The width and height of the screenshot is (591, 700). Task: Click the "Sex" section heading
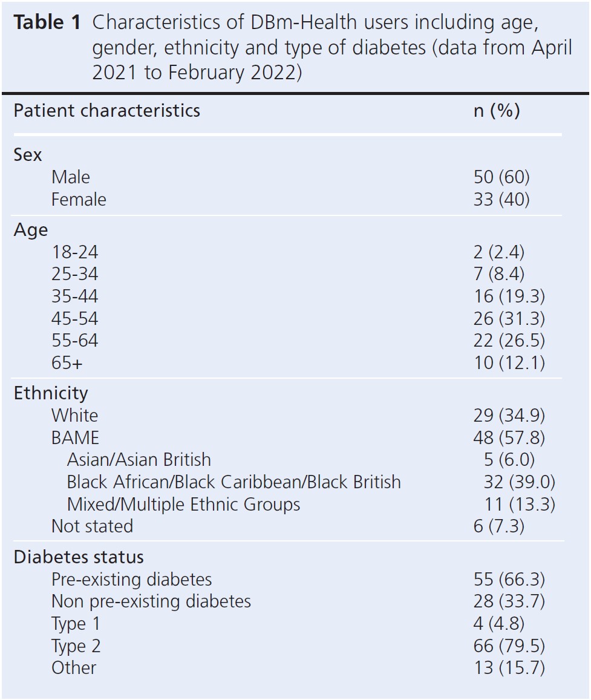click(28, 155)
